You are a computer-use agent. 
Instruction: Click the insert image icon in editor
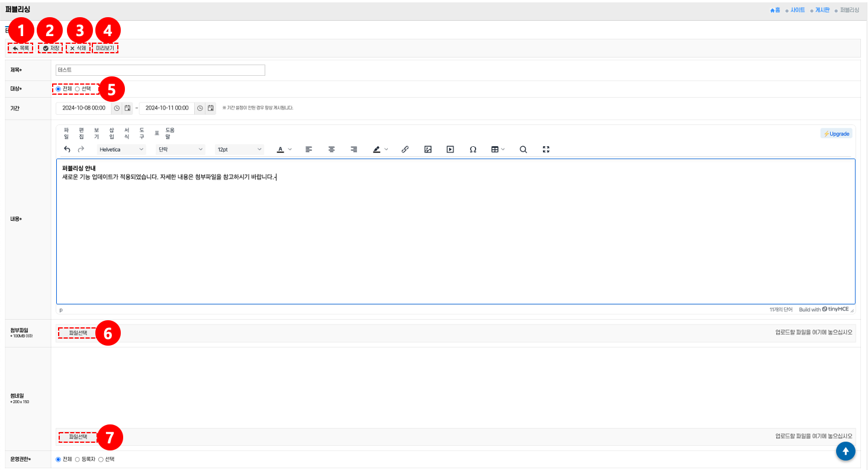(427, 150)
